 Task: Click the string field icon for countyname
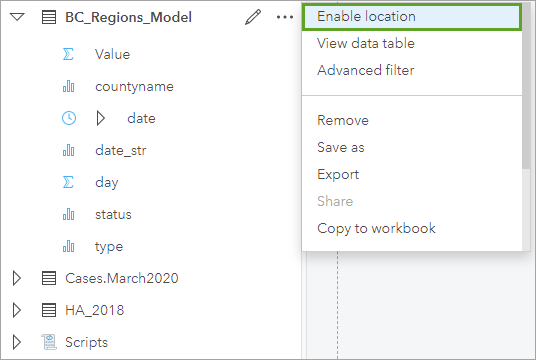[68, 86]
